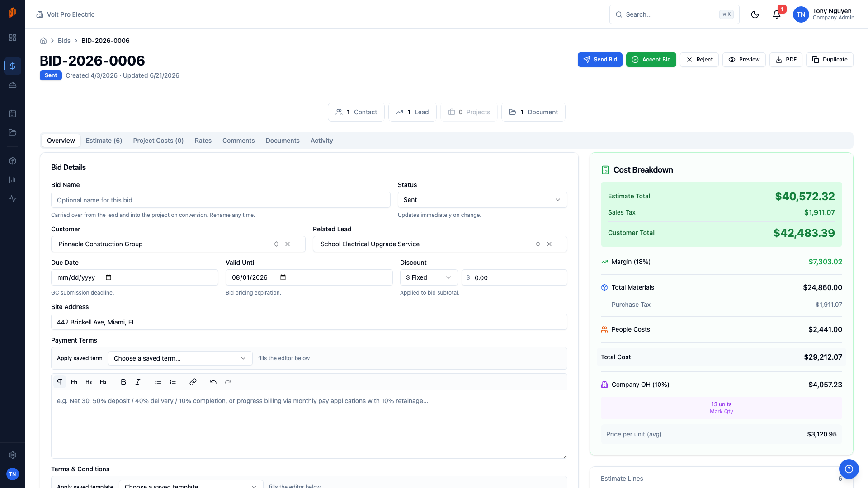Click Volt Pro Electric company name
This screenshot has height=488, width=868.
71,14
